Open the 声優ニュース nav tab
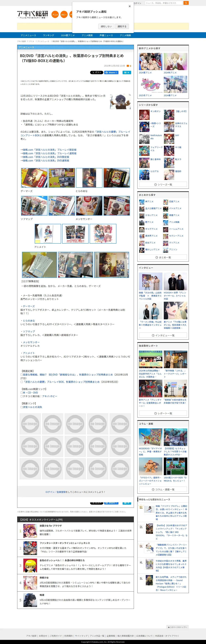This screenshot has width=206, height=644. coord(106,35)
